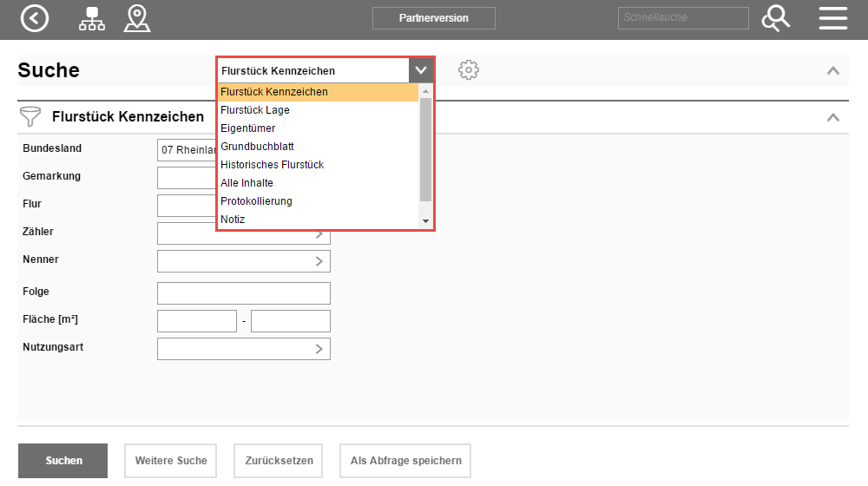This screenshot has height=486, width=868.
Task: Select Flurstück Lage from the list
Action: pos(255,110)
